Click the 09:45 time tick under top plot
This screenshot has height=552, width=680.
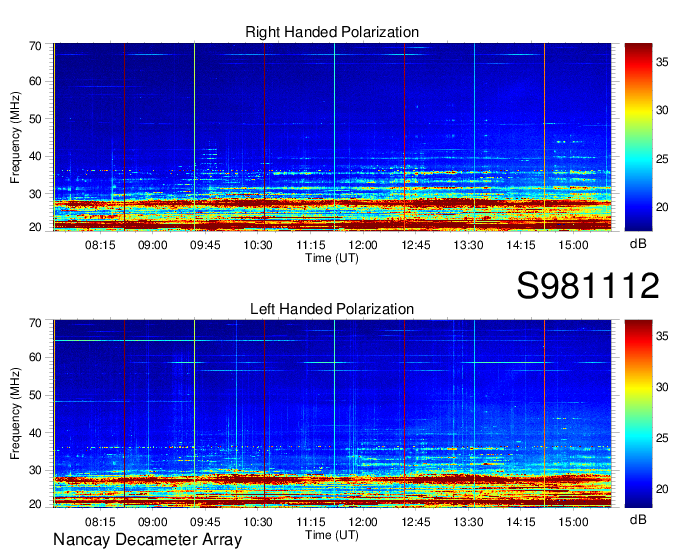[x=205, y=245]
